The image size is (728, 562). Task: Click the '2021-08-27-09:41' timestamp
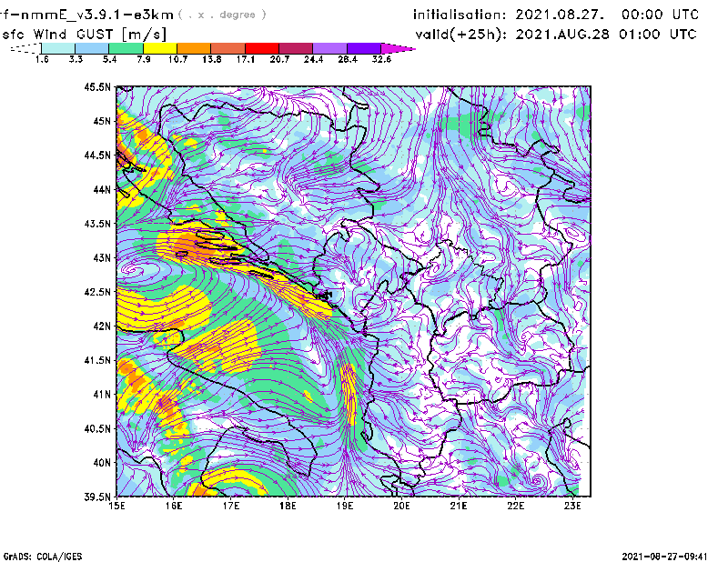(664, 557)
